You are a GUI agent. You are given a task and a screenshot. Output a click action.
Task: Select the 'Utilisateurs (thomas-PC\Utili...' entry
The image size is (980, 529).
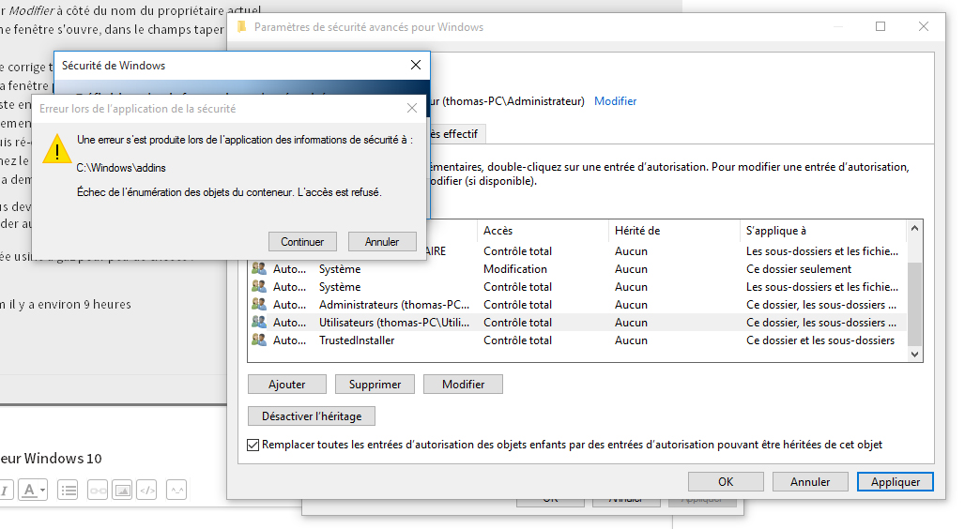click(577, 323)
